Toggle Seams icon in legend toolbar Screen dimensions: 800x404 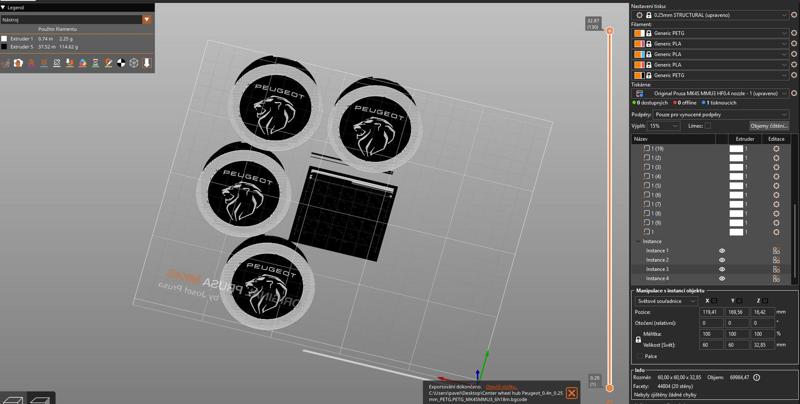point(57,63)
